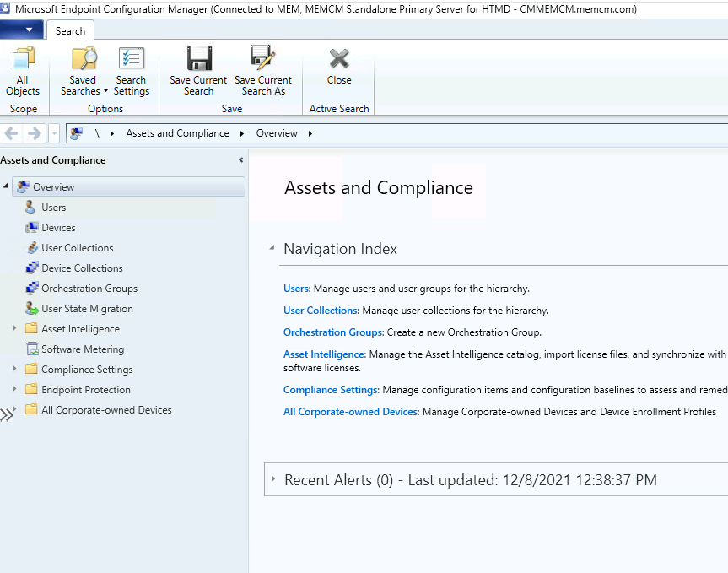Image resolution: width=728 pixels, height=573 pixels.
Task: Collapse the Navigation Index section
Action: click(x=272, y=248)
